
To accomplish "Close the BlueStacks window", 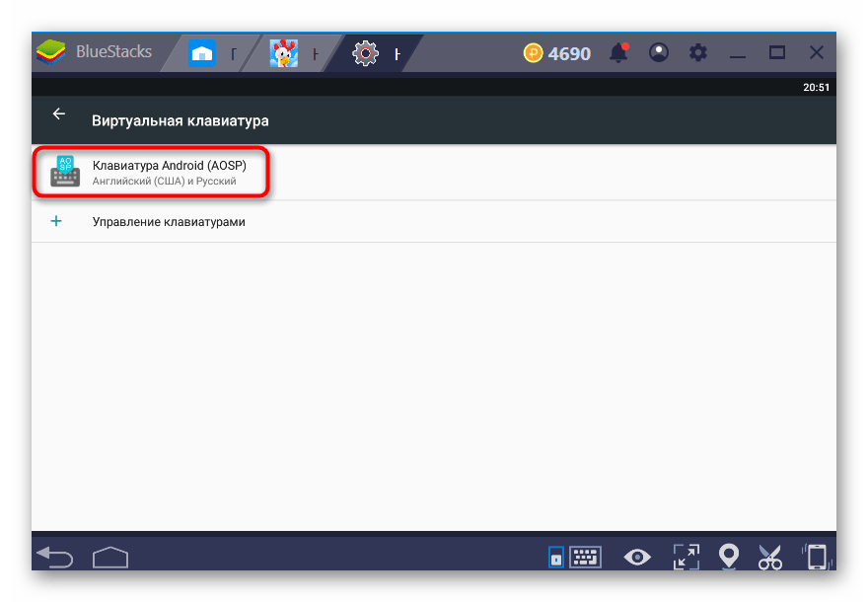I will point(817,52).
